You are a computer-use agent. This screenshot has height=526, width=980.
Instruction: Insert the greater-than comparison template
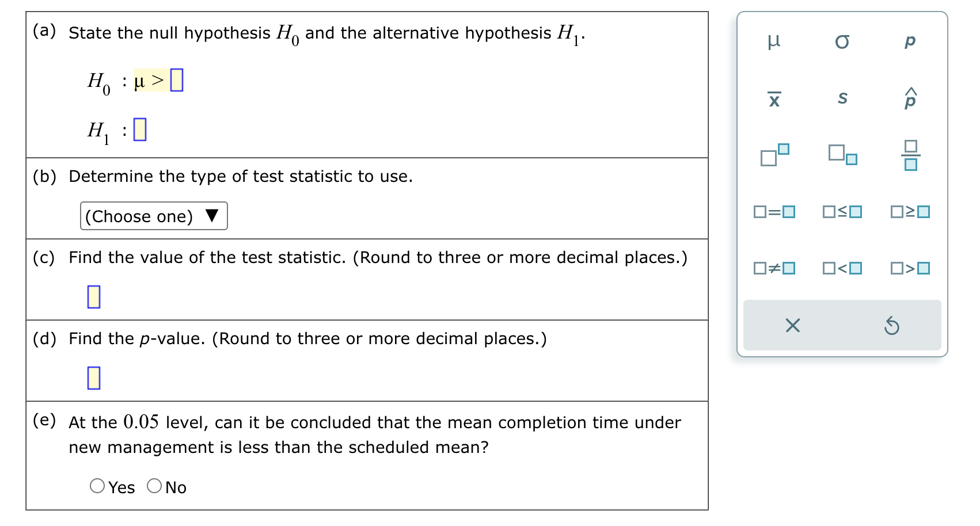(x=910, y=268)
